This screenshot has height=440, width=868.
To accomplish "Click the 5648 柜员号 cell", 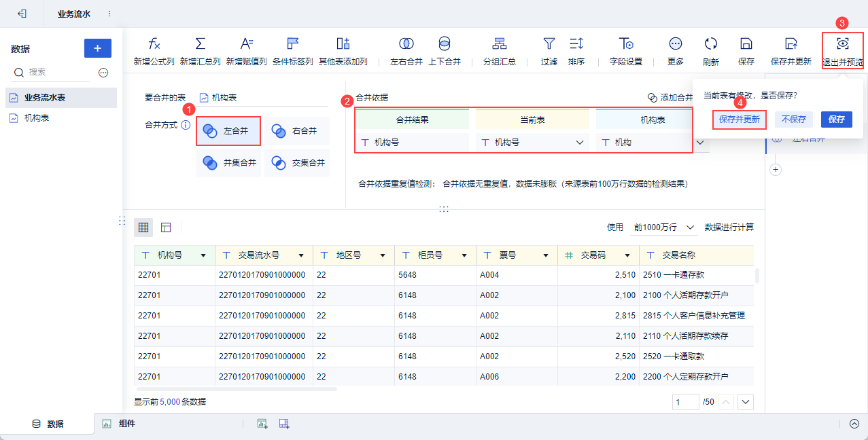I will [x=436, y=275].
